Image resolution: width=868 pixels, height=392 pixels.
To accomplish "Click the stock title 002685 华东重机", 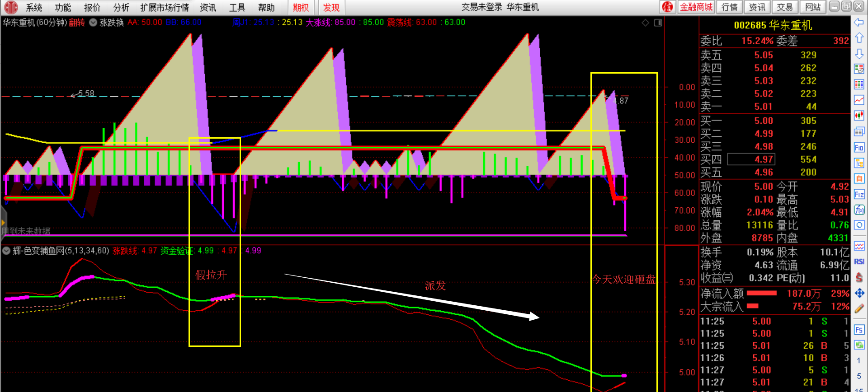I will click(x=773, y=25).
